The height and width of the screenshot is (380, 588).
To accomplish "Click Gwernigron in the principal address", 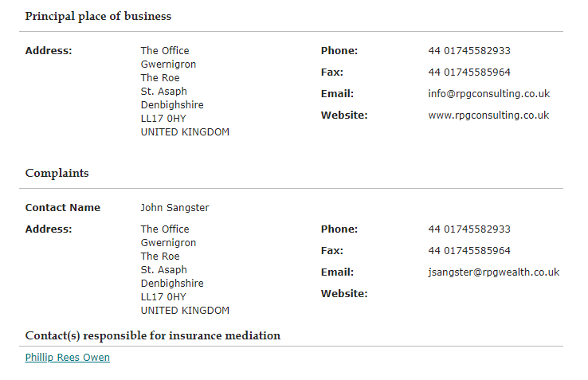I will [x=168, y=65].
